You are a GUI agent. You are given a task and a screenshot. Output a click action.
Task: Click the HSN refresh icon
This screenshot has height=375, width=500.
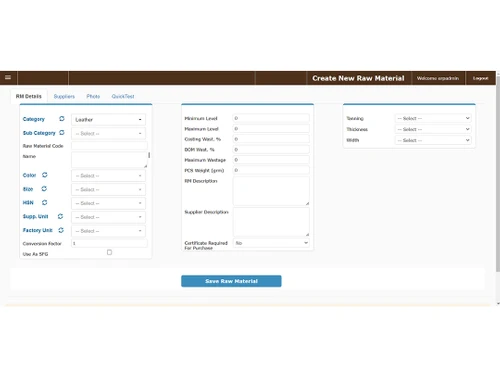point(45,202)
